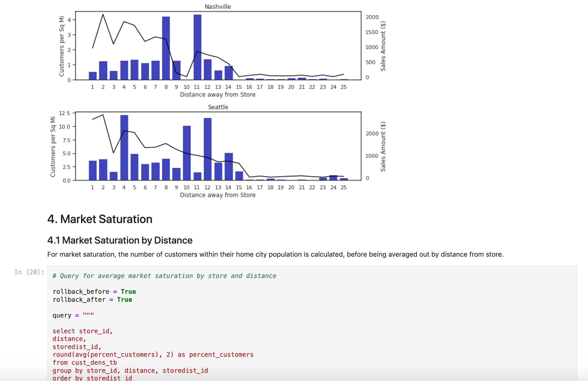The height and width of the screenshot is (381, 588).
Task: Click Seattle chart's 'Distance away from Store' label
Action: click(218, 195)
